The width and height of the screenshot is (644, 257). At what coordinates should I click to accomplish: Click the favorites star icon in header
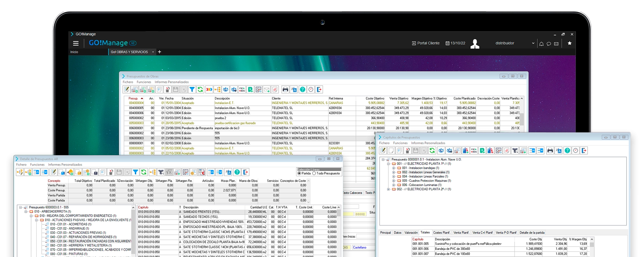coord(569,43)
